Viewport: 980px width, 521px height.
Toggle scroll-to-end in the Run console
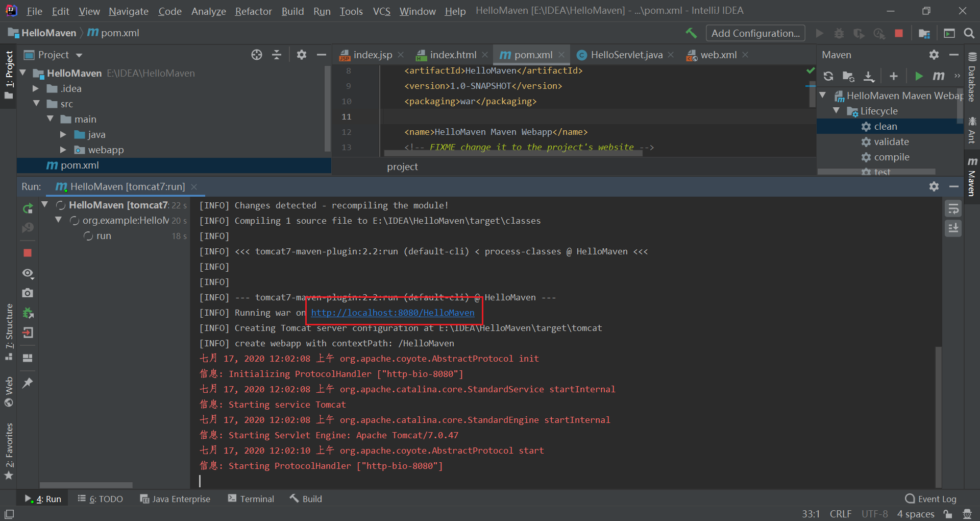pyautogui.click(x=953, y=228)
